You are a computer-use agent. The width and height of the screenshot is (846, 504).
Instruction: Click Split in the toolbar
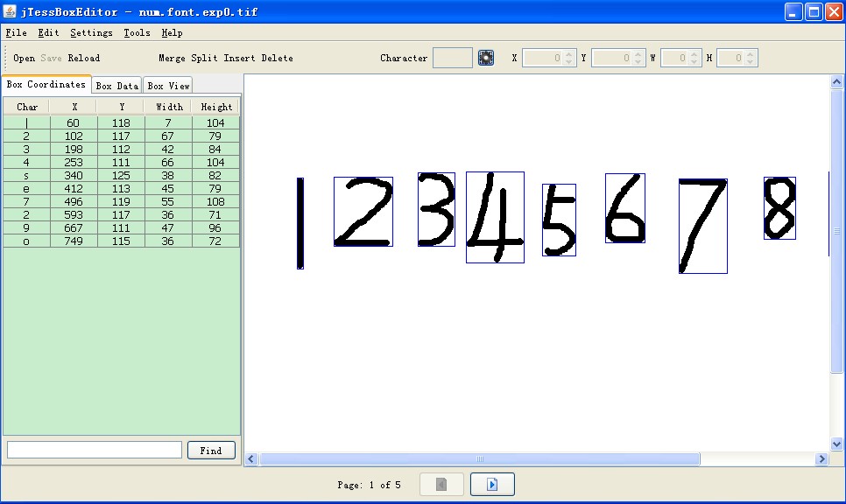coord(204,59)
